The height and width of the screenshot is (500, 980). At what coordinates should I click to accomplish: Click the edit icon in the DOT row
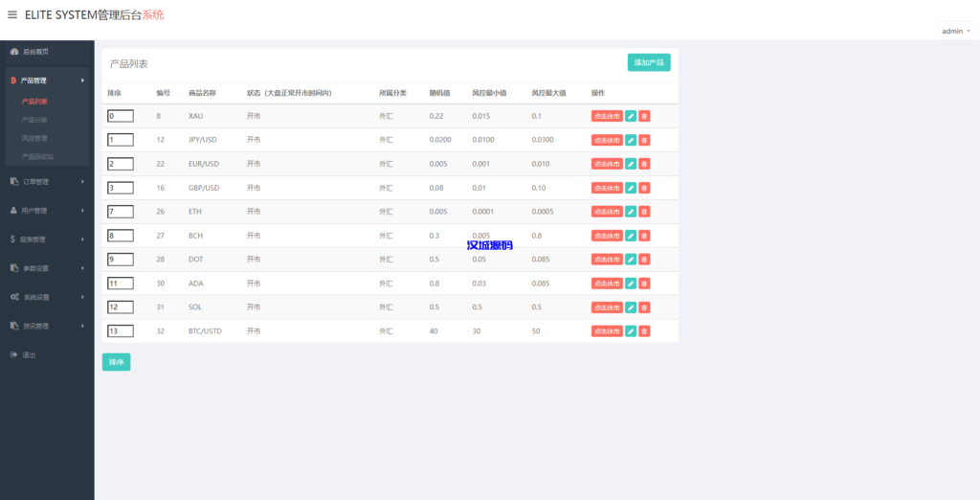[x=631, y=260]
